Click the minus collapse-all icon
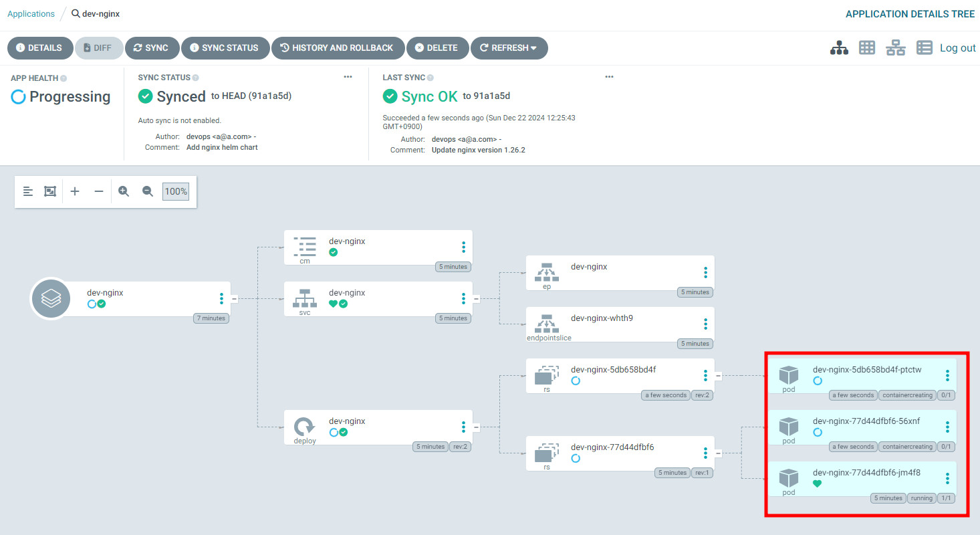The image size is (980, 535). [99, 191]
